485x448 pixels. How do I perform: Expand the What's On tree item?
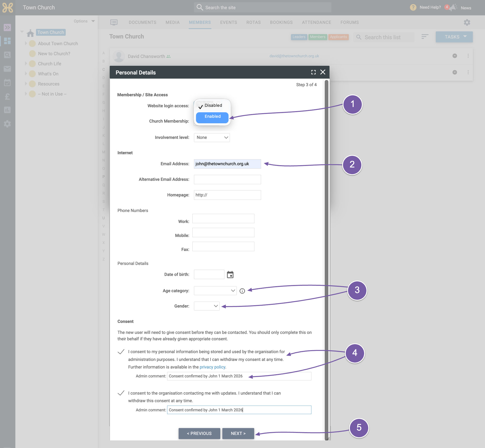pyautogui.click(x=26, y=74)
